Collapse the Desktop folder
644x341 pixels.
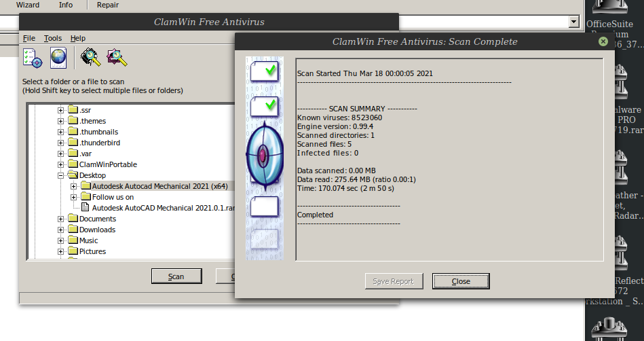61,175
